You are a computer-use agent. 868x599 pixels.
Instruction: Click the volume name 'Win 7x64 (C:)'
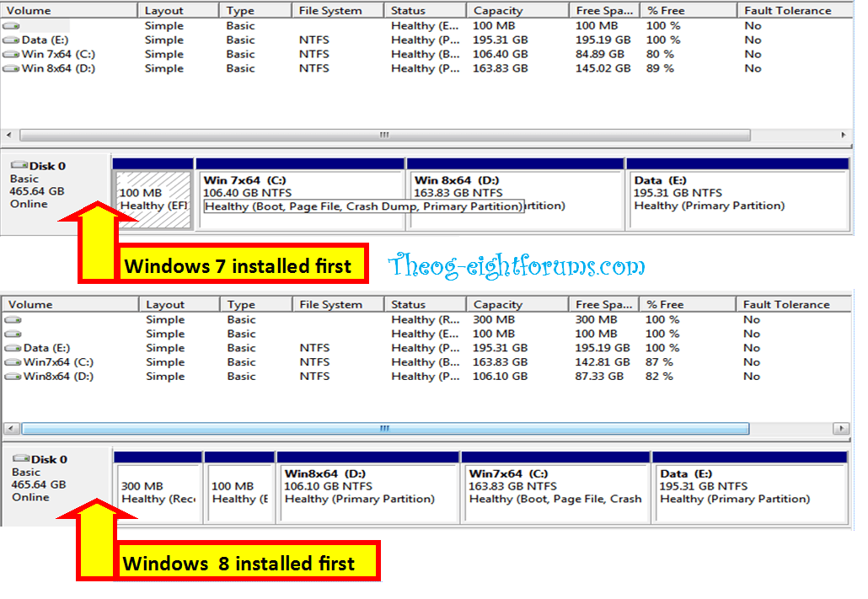click(x=58, y=54)
